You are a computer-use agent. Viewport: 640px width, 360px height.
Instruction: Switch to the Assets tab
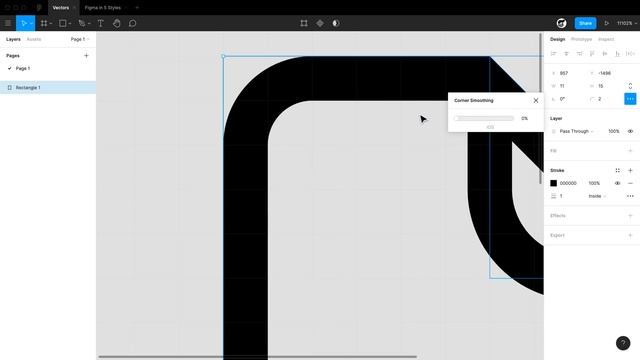pos(34,39)
